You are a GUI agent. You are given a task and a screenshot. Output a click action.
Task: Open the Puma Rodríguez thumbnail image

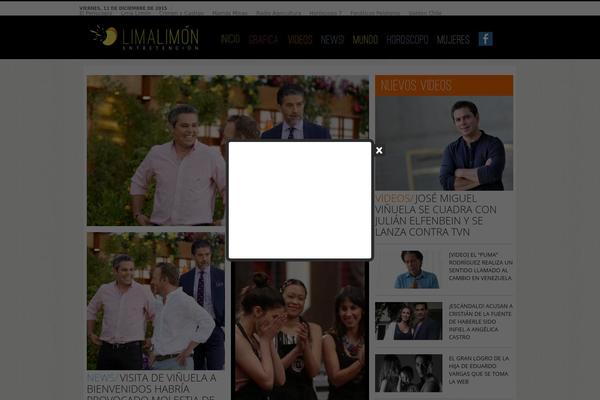409,269
